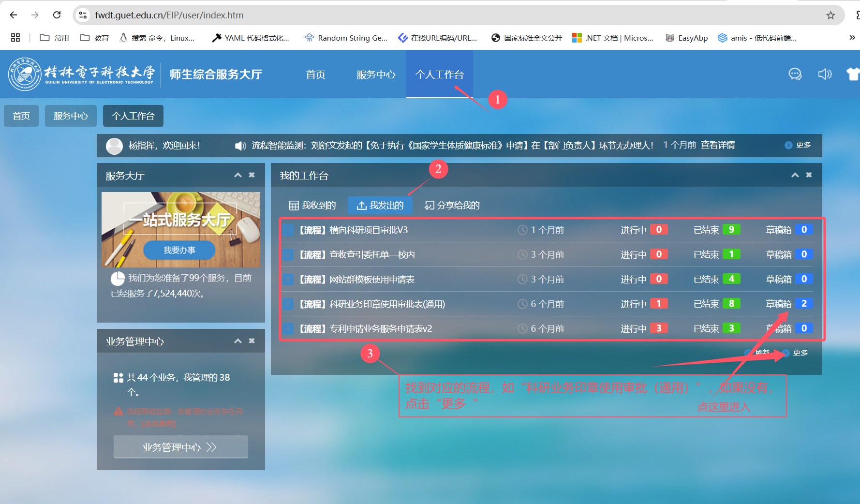This screenshot has height=504, width=860.
Task: Open 科研业务印章使用审批表(通用) process
Action: click(386, 304)
